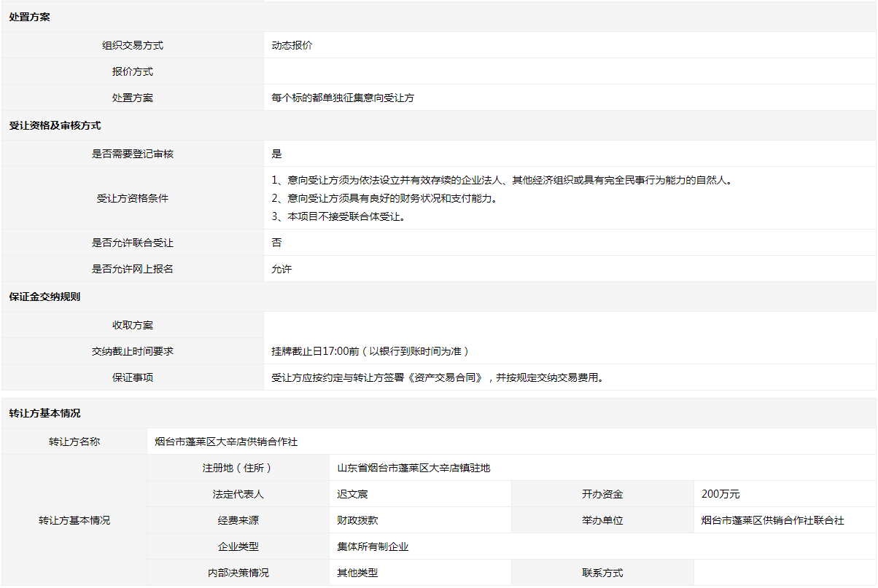Viewport: 878px width, 588px height.
Task: Select the 组织交易方式 row label
Action: [x=133, y=45]
